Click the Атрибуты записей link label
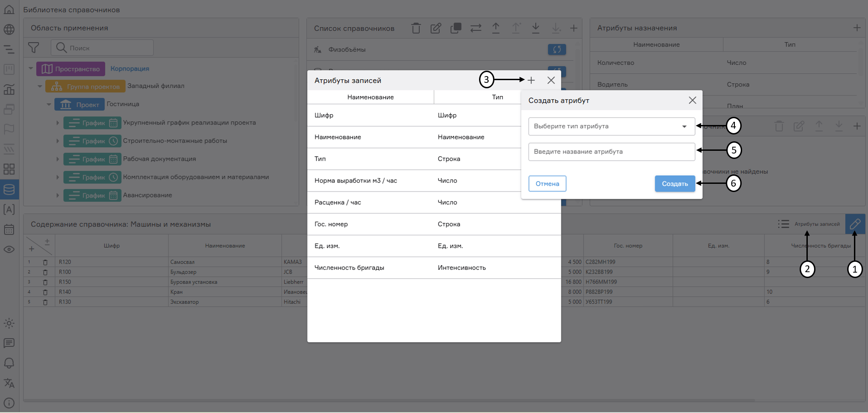The height and width of the screenshot is (413, 868). pos(817,224)
